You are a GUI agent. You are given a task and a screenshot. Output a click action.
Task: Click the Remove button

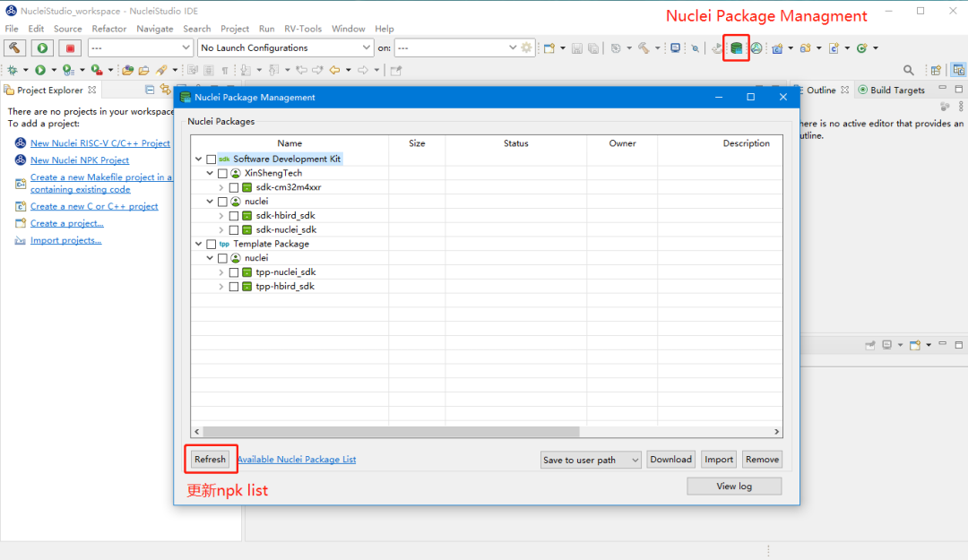coord(763,460)
